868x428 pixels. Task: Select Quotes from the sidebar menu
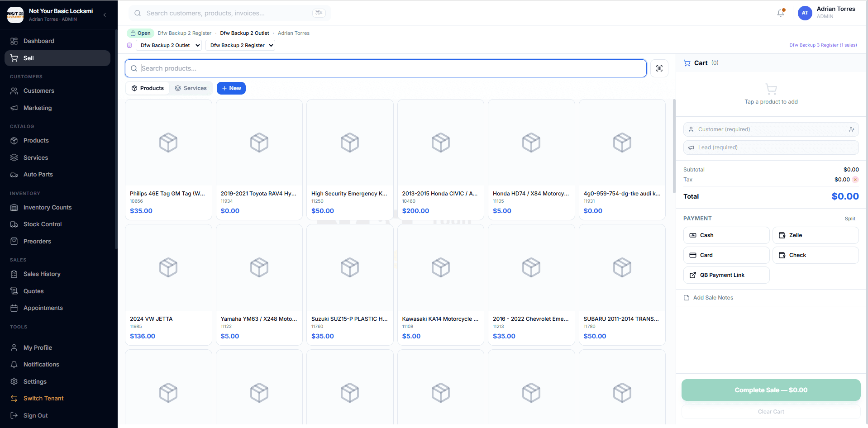tap(33, 291)
